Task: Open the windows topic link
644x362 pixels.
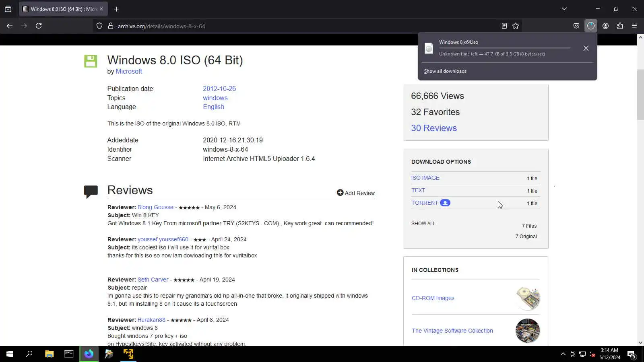Action: coord(215,98)
